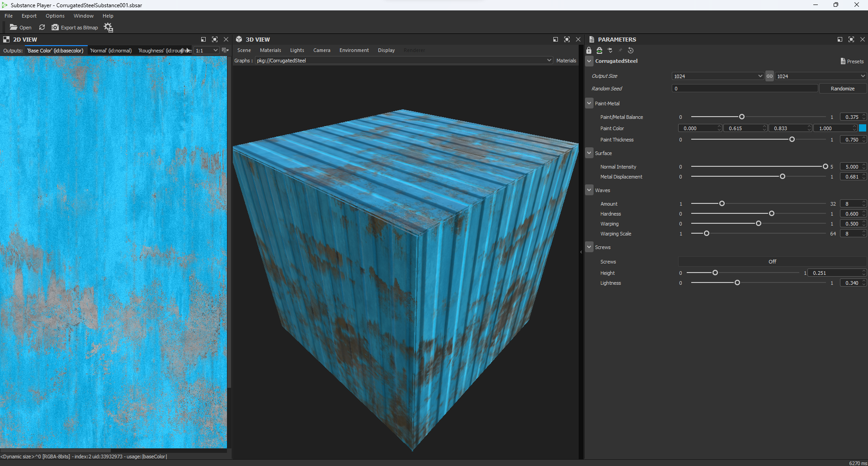Viewport: 868px width, 466px height.
Task: Maximize the Parameters panel
Action: pyautogui.click(x=851, y=39)
